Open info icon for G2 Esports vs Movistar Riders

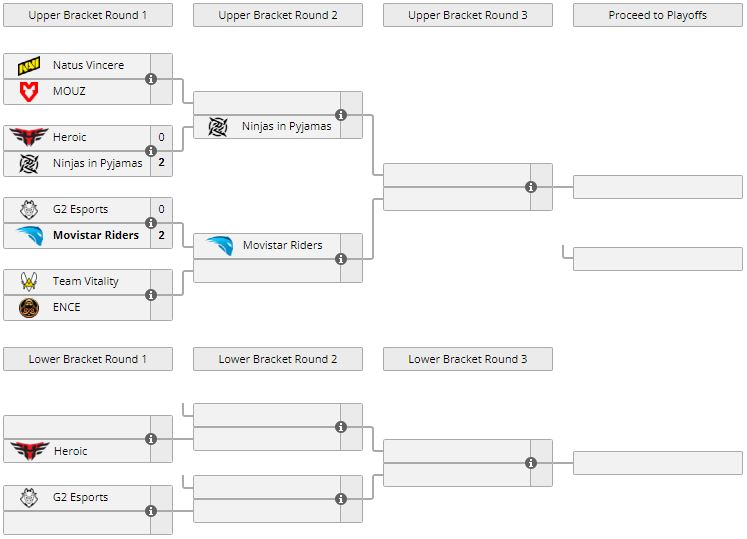tap(151, 223)
